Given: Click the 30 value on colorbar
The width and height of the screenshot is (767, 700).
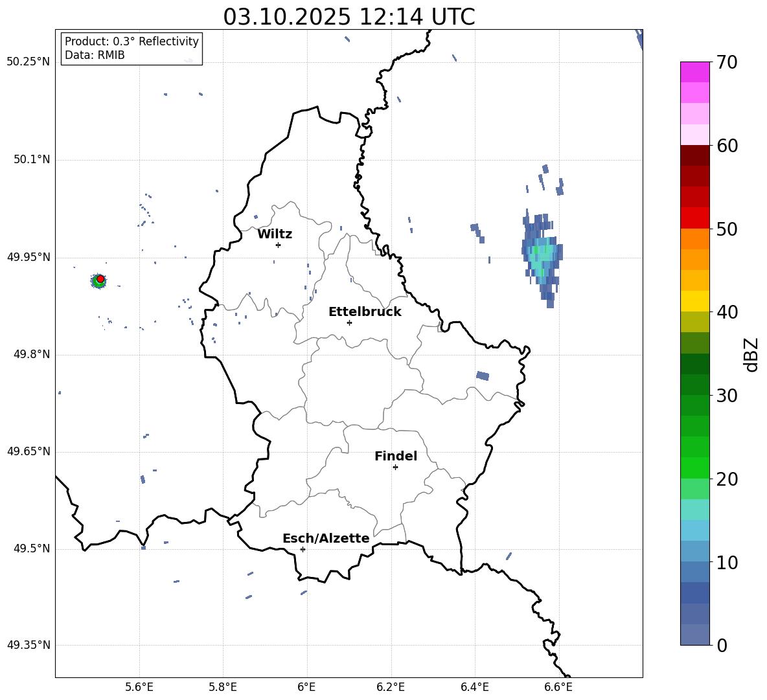Looking at the screenshot, I should click(x=726, y=396).
